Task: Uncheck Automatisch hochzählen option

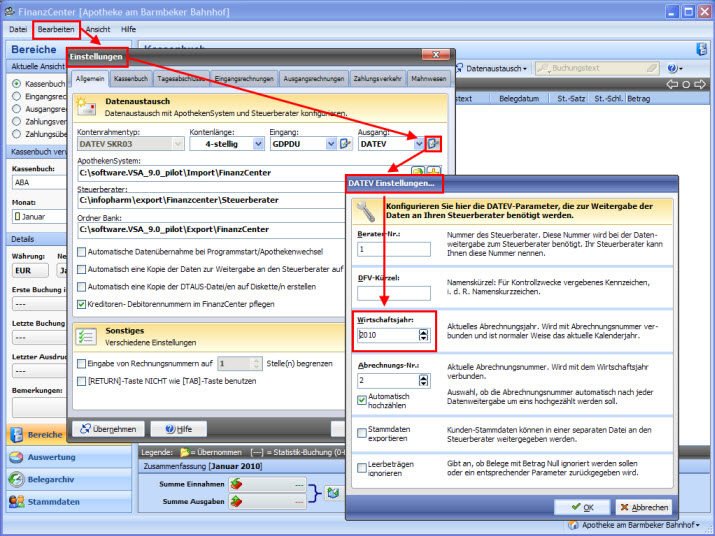Action: (x=362, y=399)
